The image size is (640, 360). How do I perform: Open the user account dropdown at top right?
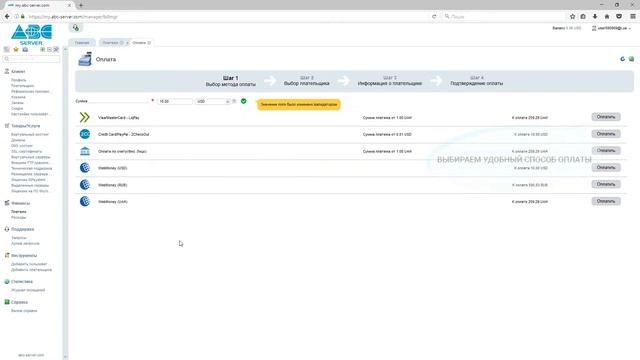tap(611, 28)
